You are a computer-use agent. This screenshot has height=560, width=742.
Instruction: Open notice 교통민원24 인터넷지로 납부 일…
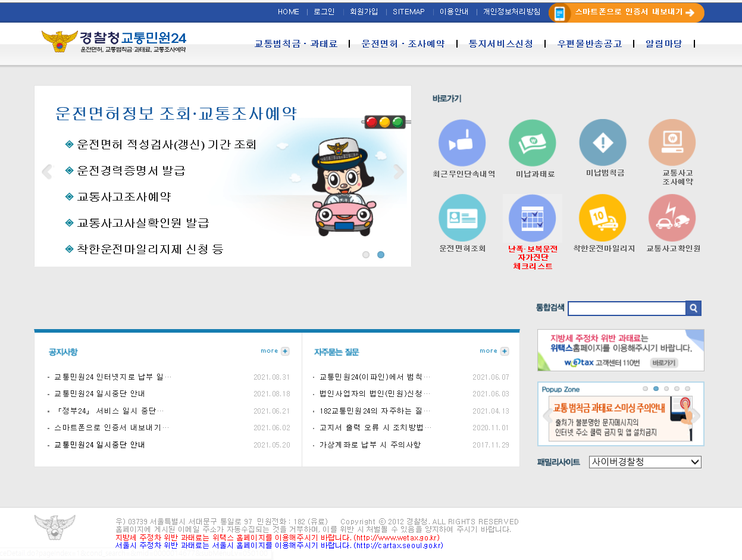(x=112, y=377)
